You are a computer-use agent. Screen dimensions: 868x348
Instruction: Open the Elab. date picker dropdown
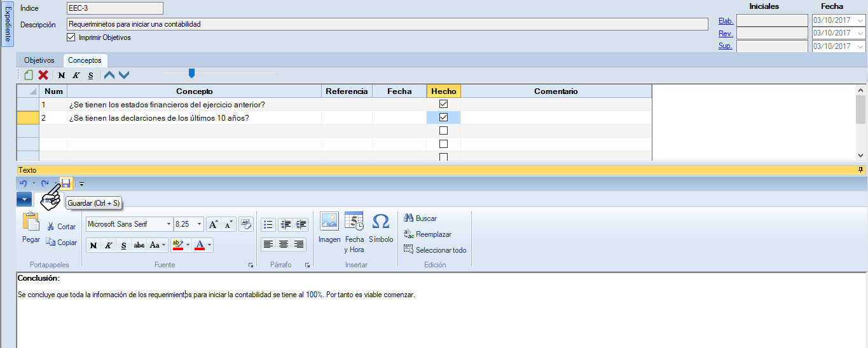(860, 20)
